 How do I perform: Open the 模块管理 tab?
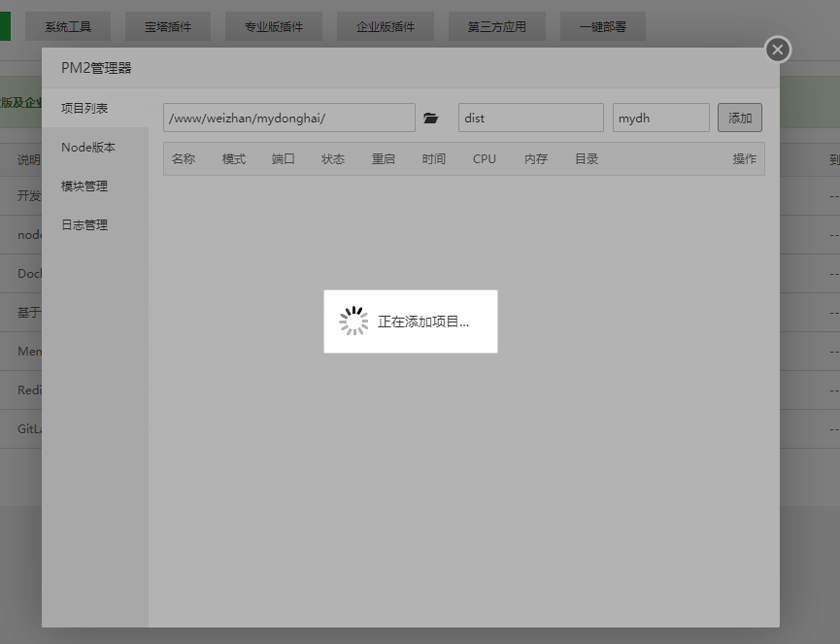84,186
